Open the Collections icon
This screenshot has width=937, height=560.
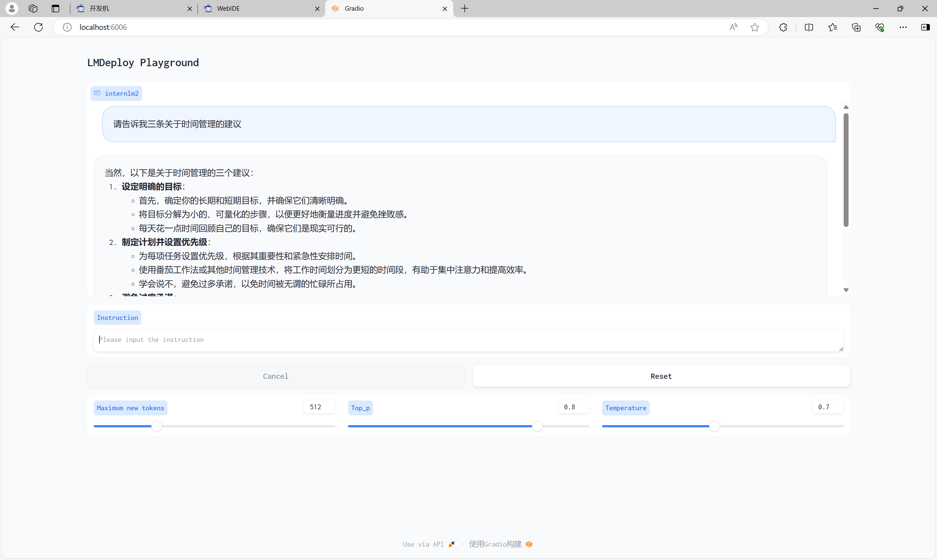point(856,27)
